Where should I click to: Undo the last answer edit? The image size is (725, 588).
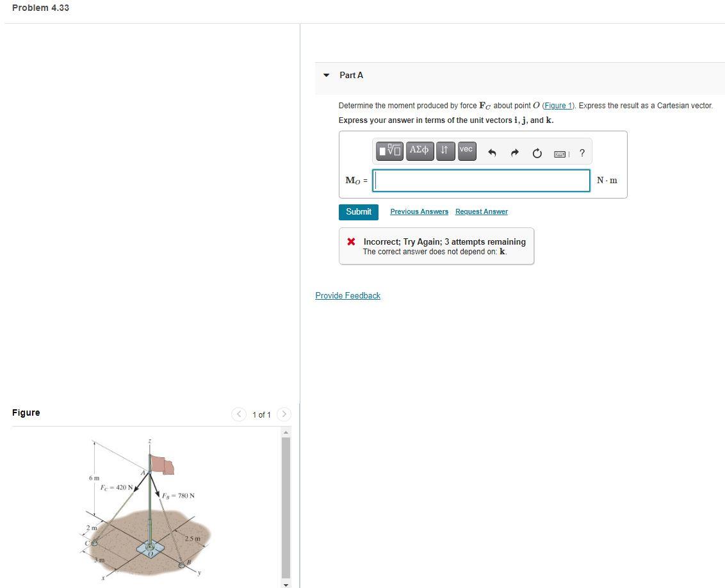[492, 153]
